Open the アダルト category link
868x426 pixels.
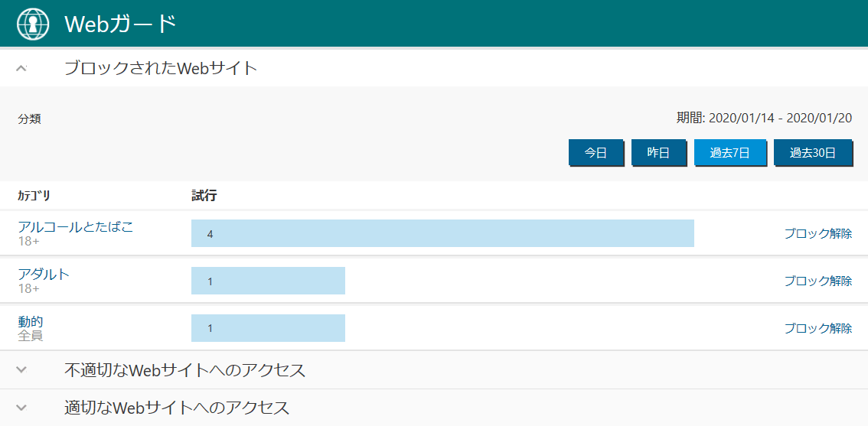[44, 274]
